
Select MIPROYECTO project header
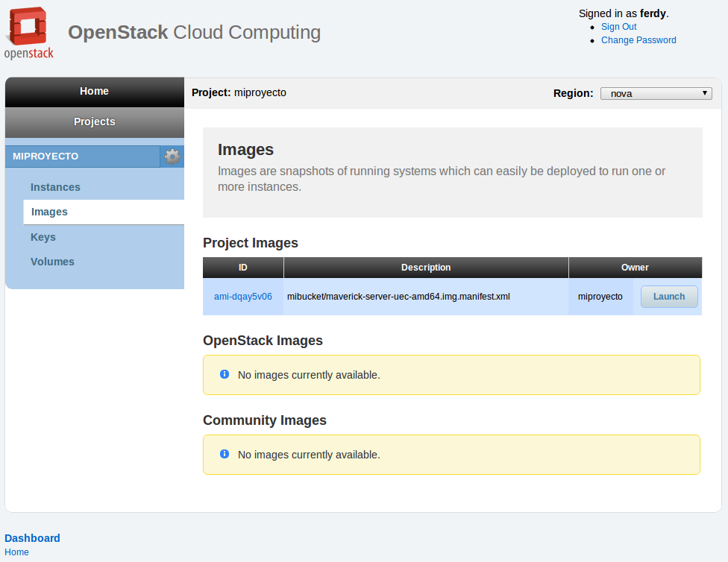point(83,157)
